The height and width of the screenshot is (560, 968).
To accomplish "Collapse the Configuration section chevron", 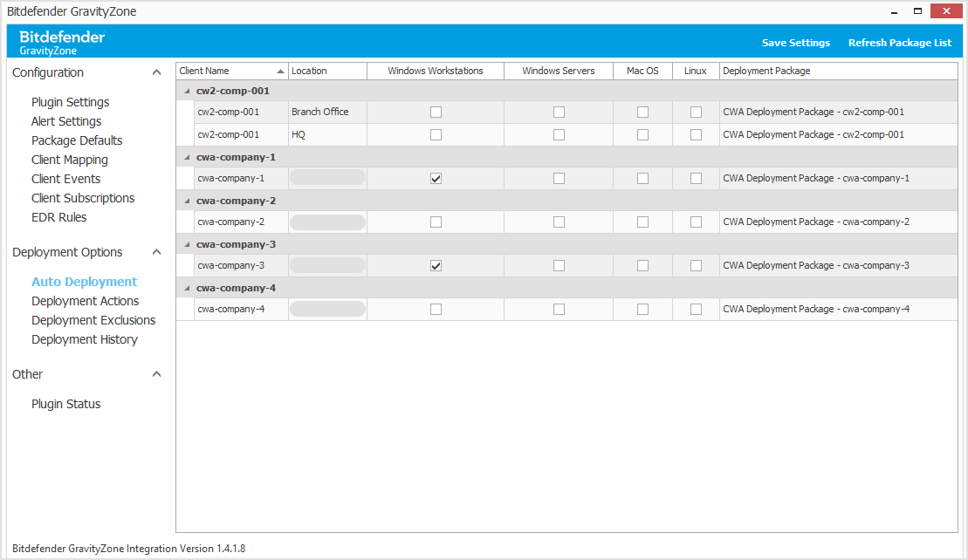I will pos(157,72).
